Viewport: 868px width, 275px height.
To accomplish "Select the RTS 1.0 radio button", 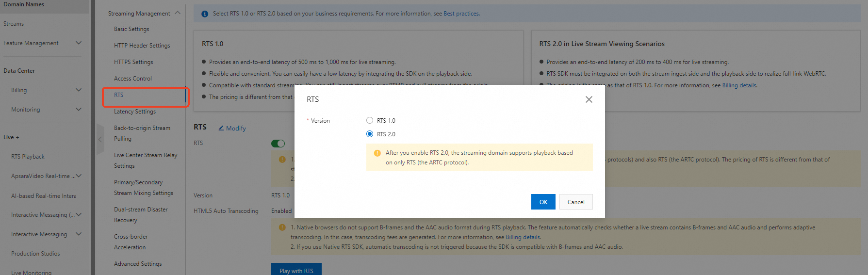I will point(370,120).
